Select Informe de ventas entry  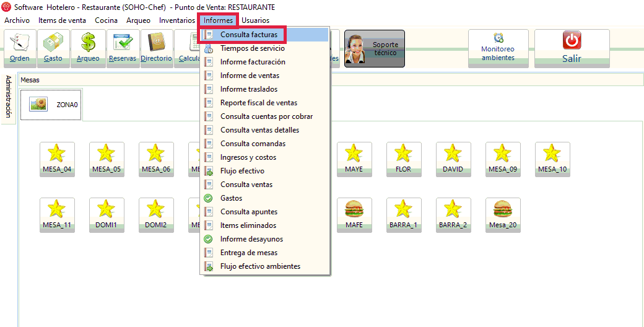click(x=250, y=76)
